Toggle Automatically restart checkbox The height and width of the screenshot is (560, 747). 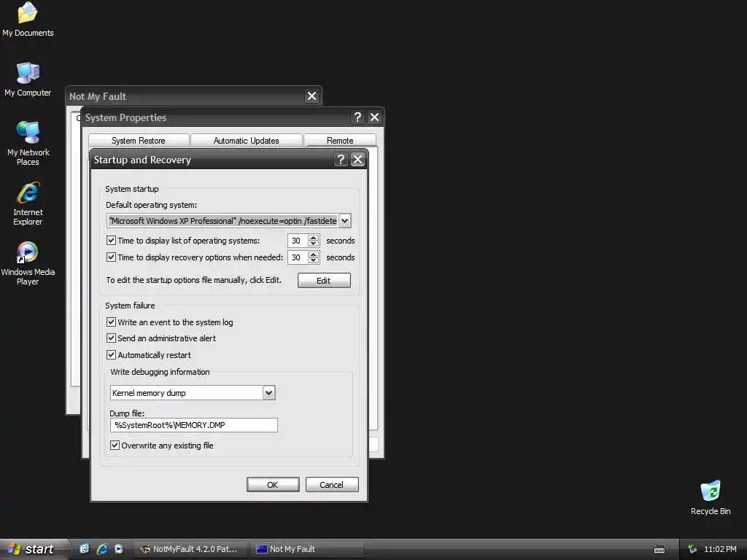111,355
